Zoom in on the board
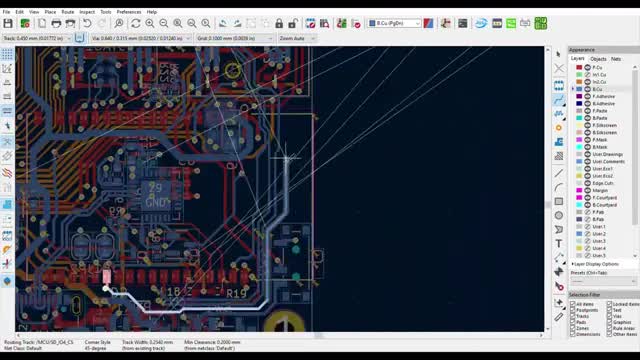This screenshot has width=640, height=360. point(150,23)
